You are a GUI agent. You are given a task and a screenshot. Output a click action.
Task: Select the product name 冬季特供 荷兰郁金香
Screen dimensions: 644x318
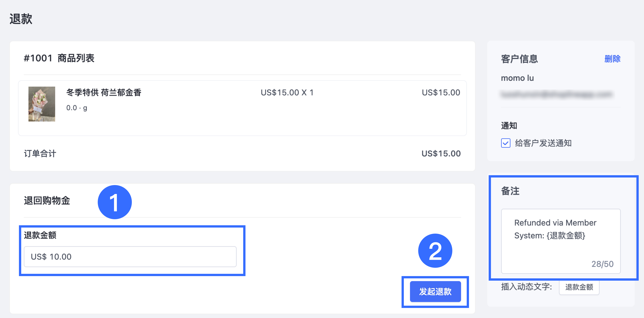coord(104,93)
